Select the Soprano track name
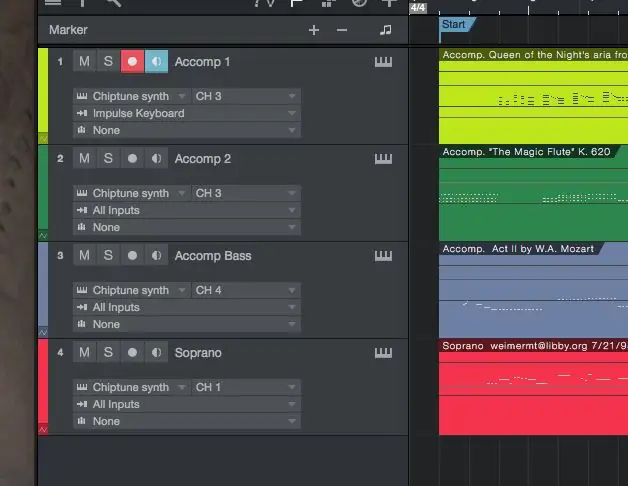The width and height of the screenshot is (628, 486). [x=198, y=353]
